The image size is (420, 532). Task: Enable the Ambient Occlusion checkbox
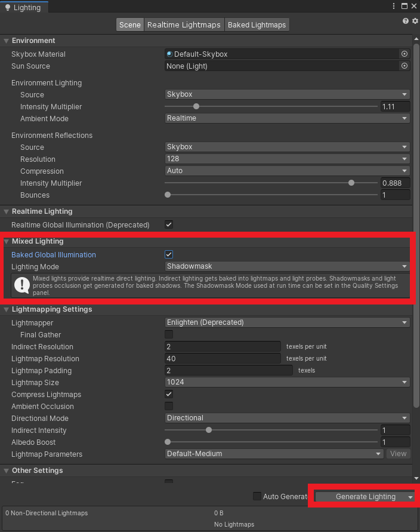click(x=169, y=406)
